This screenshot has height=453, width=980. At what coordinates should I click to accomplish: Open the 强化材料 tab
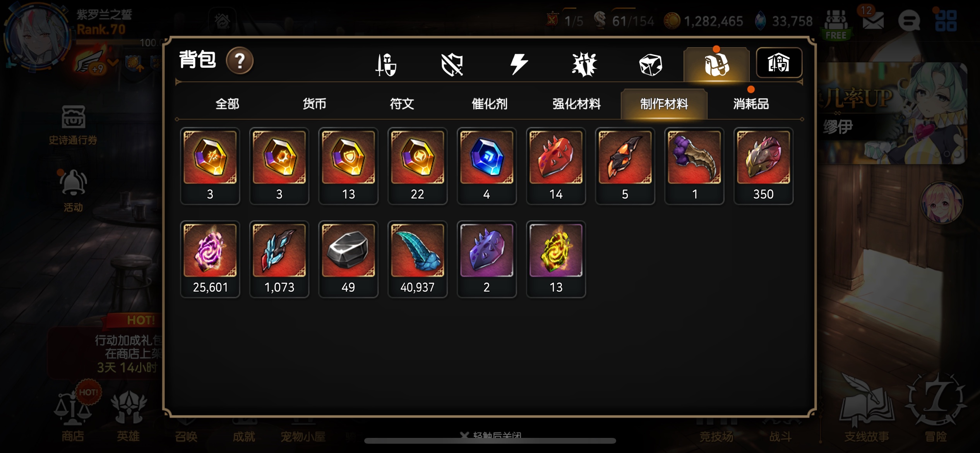coord(577,104)
